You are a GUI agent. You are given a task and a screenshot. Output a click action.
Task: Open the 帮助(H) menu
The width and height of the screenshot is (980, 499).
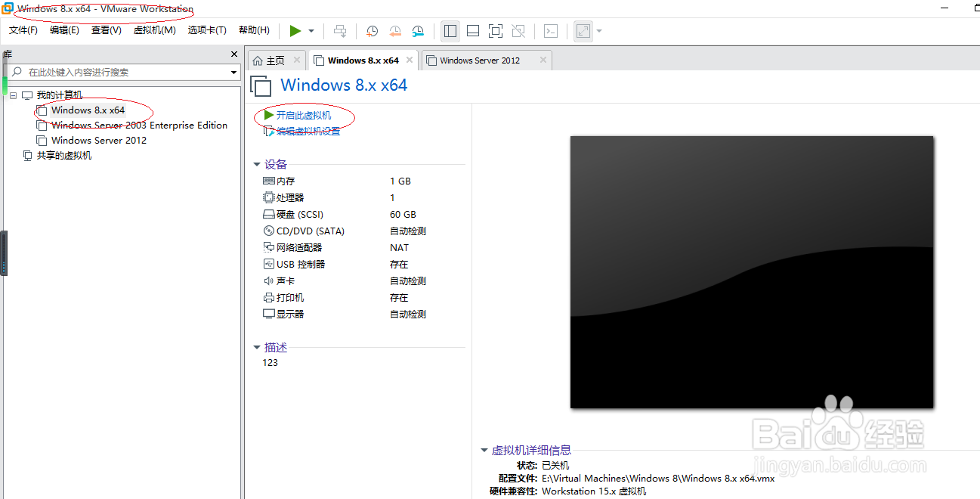pyautogui.click(x=254, y=30)
